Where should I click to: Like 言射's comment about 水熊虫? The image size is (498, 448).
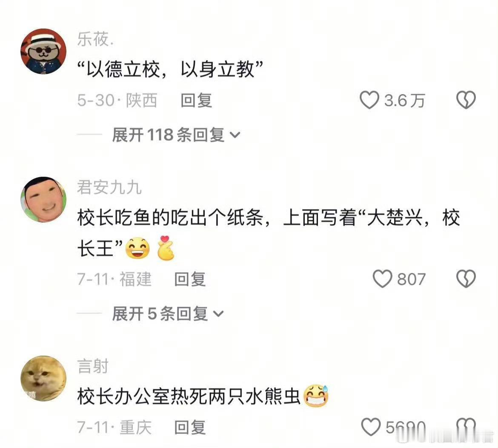coord(371,427)
